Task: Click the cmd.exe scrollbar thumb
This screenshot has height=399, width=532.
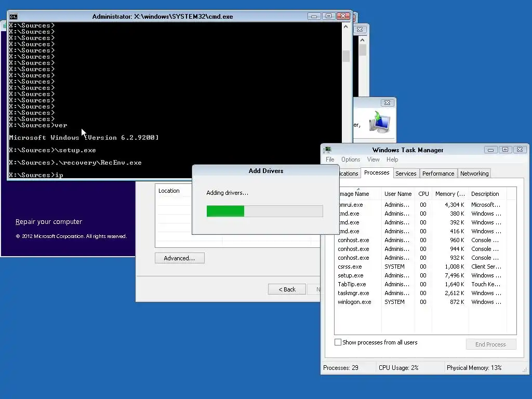Action: pyautogui.click(x=345, y=56)
